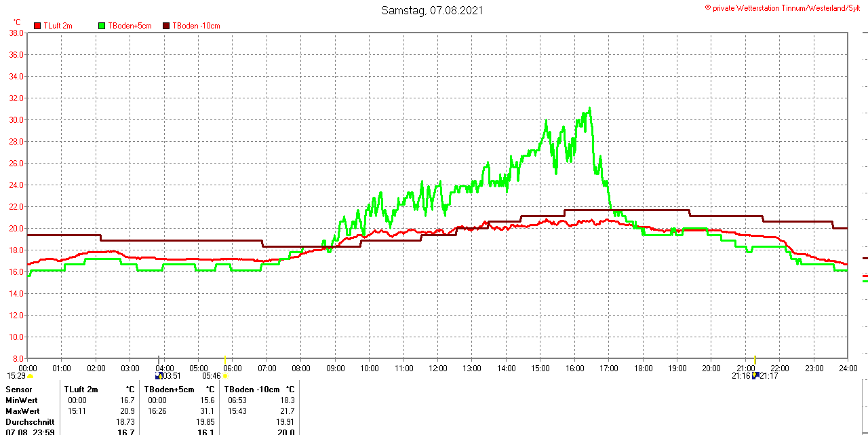Click the blue moon icon at 03:51
The width and height of the screenshot is (868, 435).
coord(159,375)
